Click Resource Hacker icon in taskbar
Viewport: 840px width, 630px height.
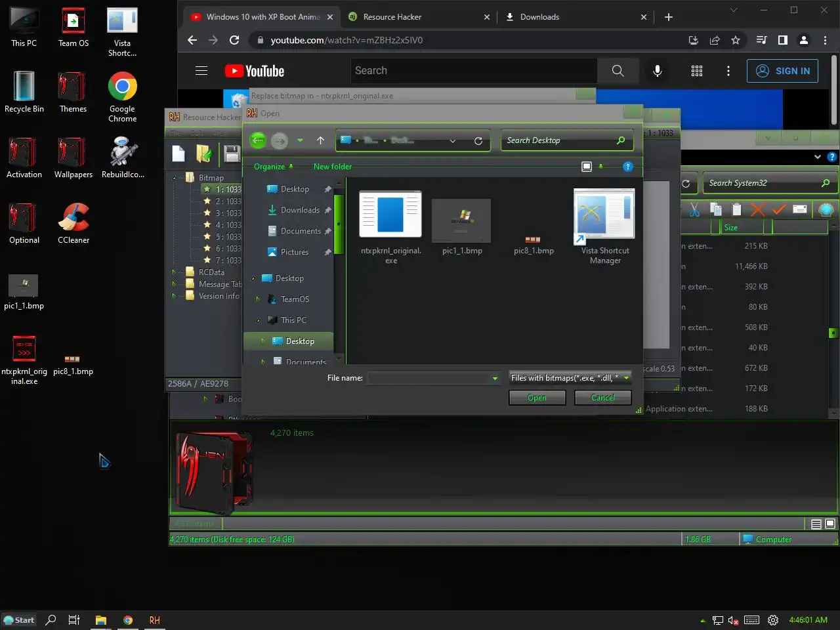(154, 620)
